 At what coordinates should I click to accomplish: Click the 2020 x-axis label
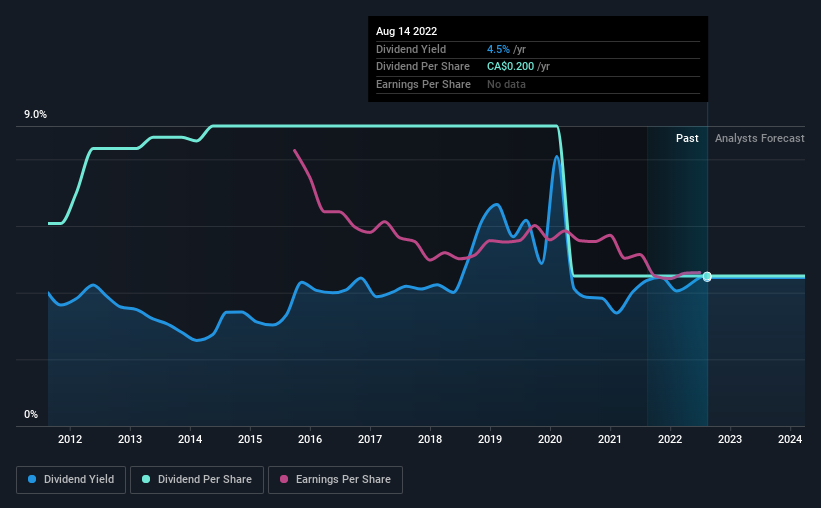[550, 439]
